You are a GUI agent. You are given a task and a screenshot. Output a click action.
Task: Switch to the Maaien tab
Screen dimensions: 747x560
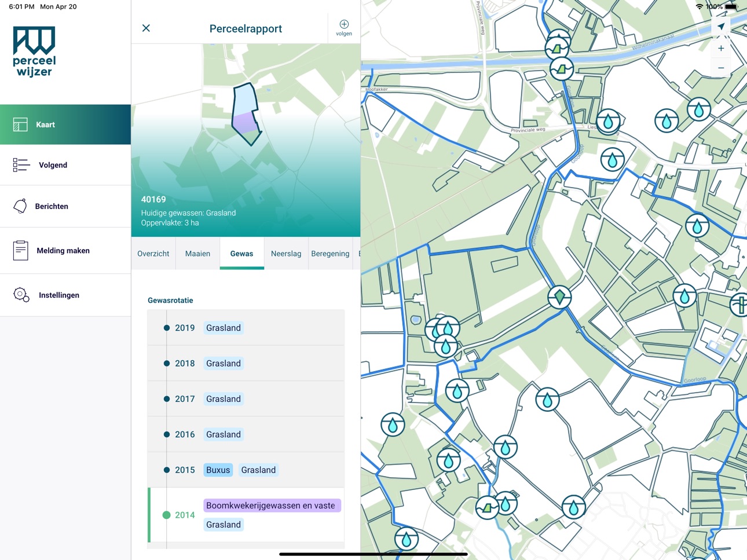click(197, 254)
